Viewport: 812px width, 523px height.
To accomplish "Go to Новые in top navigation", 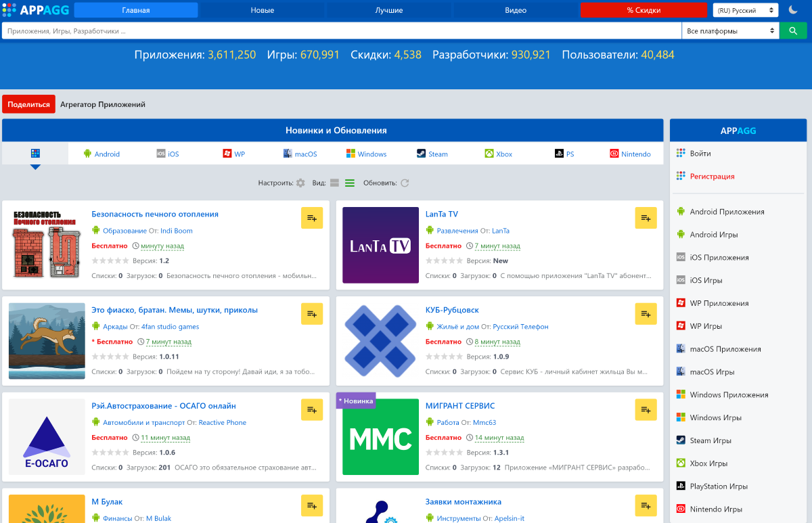I will click(263, 10).
